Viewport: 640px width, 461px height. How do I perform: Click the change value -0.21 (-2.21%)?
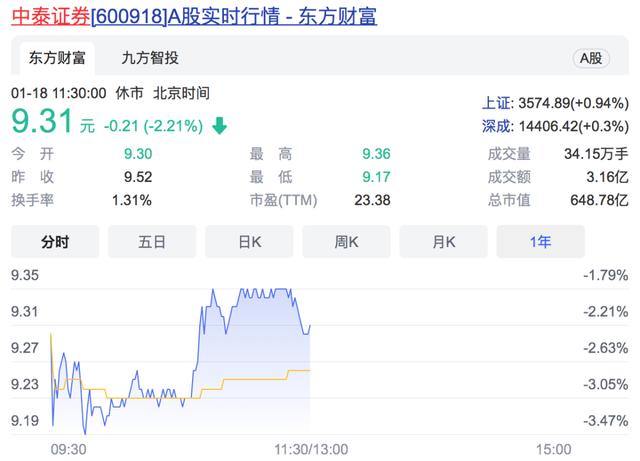[x=153, y=126]
